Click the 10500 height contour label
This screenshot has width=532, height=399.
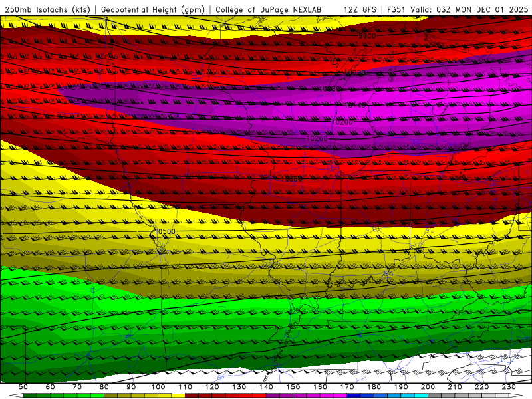pos(164,231)
